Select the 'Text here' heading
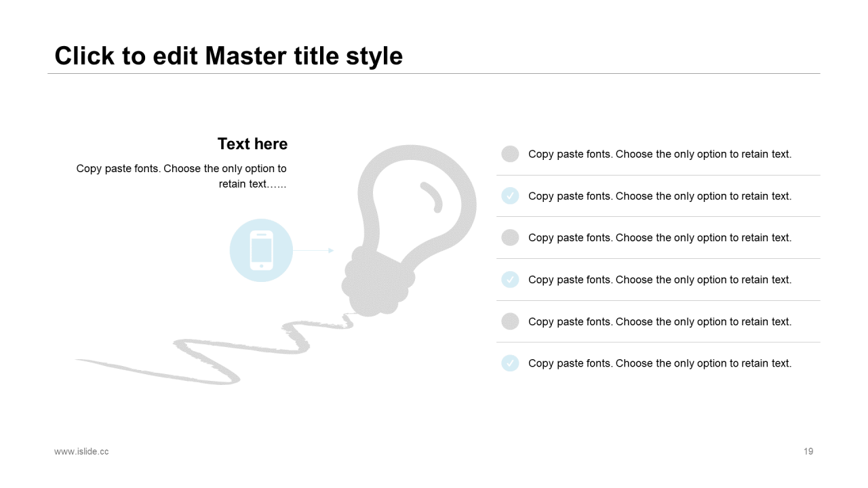The height and width of the screenshot is (488, 868). coord(252,144)
